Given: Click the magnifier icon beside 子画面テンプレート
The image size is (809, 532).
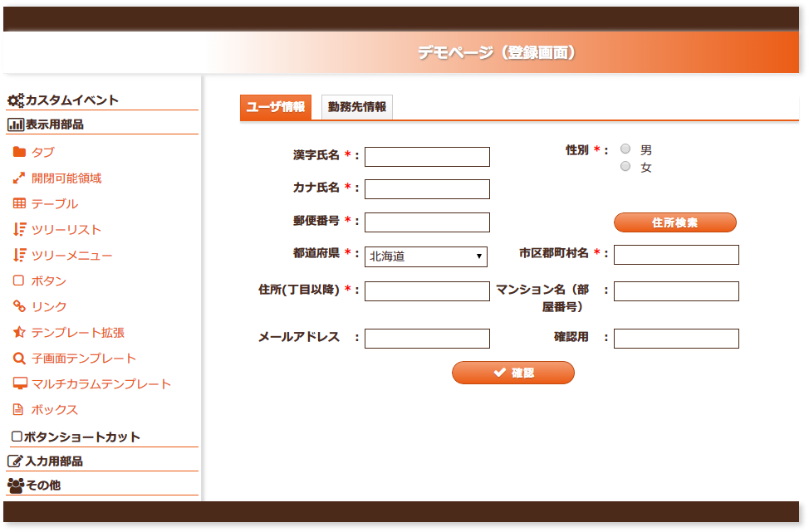Looking at the screenshot, I should tap(19, 359).
